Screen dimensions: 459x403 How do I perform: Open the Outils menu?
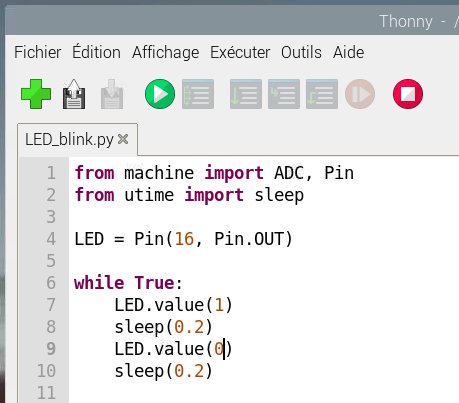point(301,52)
